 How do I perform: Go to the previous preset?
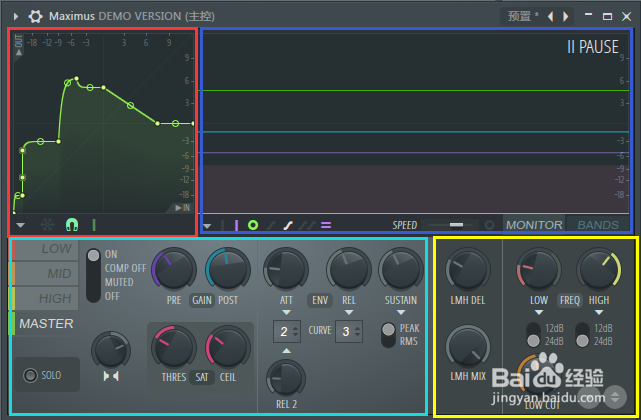551,16
